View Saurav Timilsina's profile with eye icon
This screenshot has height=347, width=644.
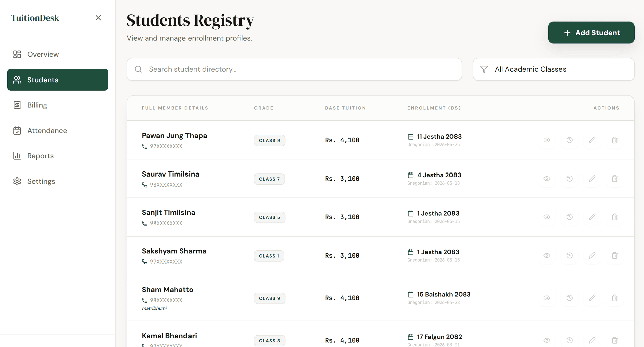point(547,179)
